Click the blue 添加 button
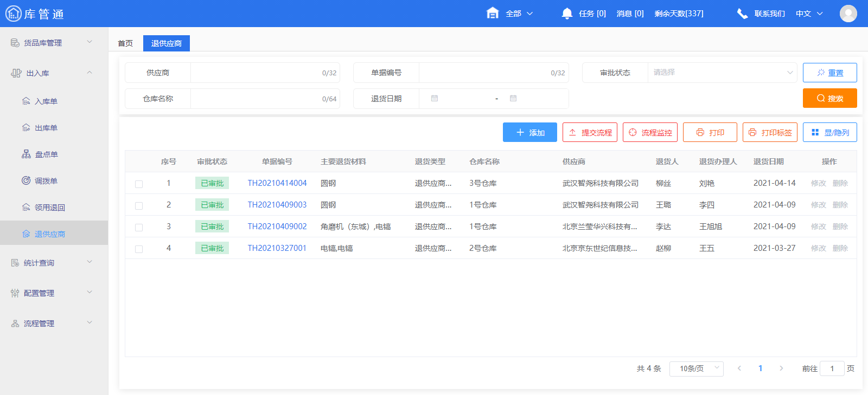Viewport: 868px width, 395px height. click(x=529, y=132)
